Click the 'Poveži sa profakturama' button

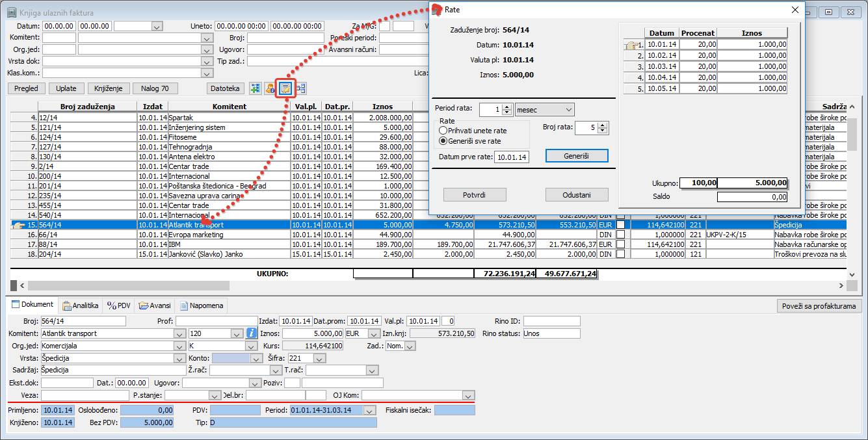(819, 306)
